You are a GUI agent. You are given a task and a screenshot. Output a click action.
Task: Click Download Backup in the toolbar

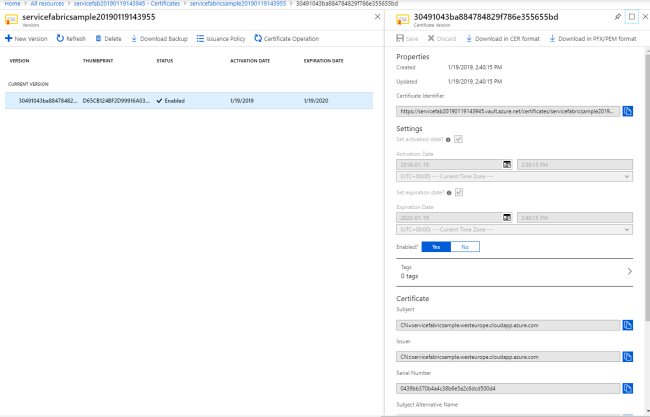(159, 39)
